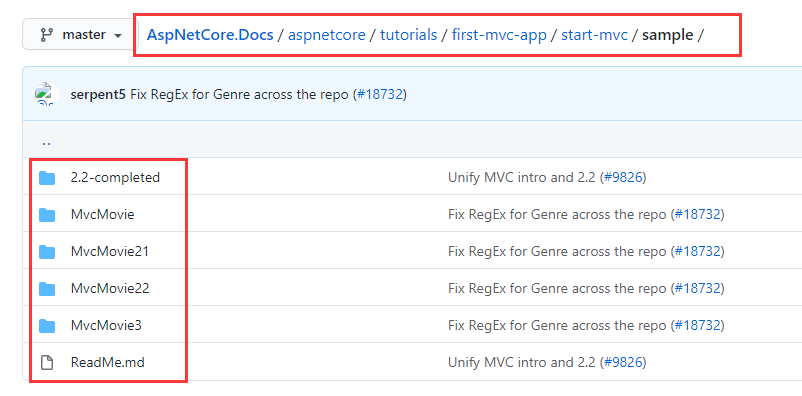Go up to start-mvc breadcrumb folder
The image size is (802, 396).
[594, 35]
